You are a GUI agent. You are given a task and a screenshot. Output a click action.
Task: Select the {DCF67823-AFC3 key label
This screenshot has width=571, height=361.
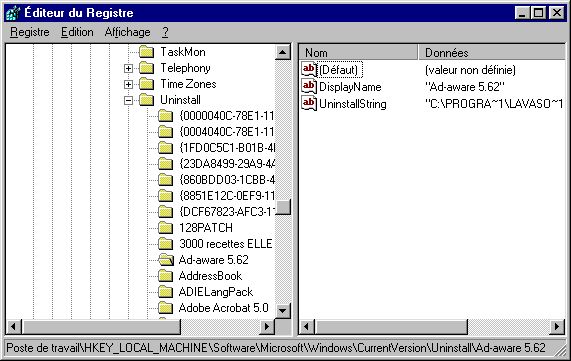pos(226,212)
